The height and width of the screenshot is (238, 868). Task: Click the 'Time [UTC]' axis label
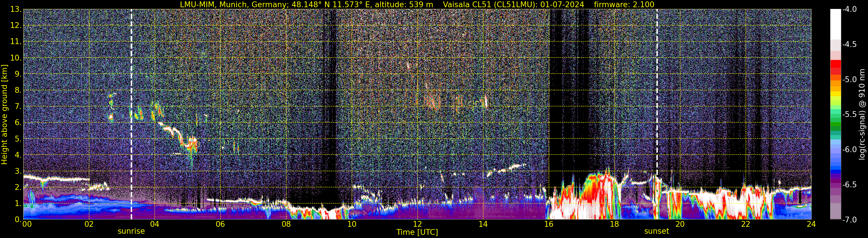point(417,232)
